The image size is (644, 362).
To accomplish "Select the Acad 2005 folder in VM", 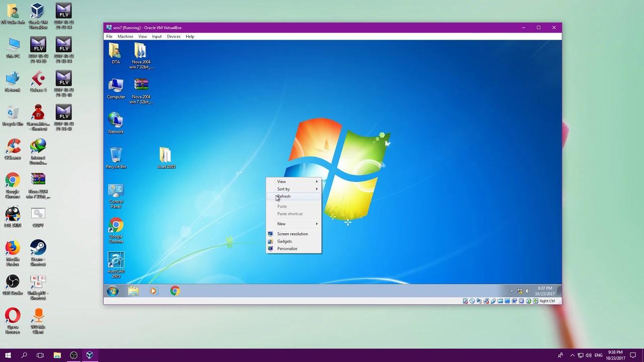I will 166,158.
